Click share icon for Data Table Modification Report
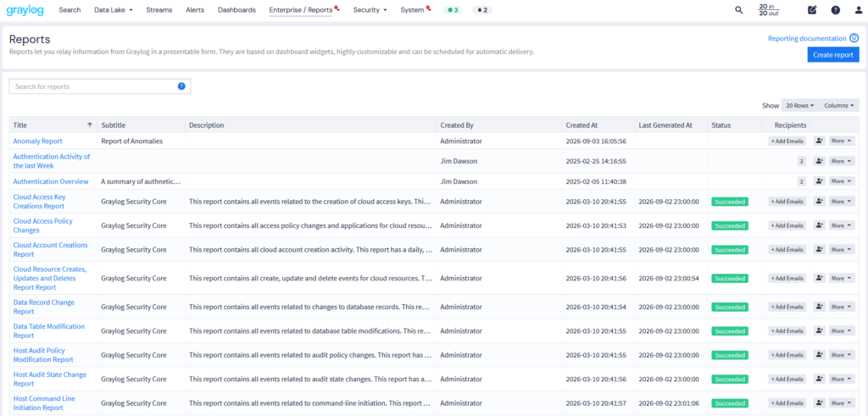Image resolution: width=868 pixels, height=416 pixels. click(820, 330)
